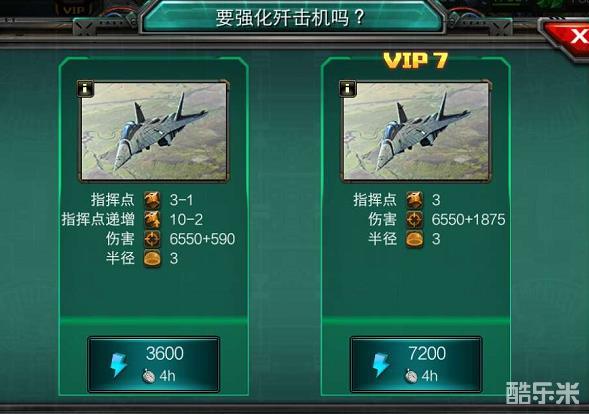The image size is (589, 414).
Task: Tap the command points icon in left panel
Action: pyautogui.click(x=152, y=200)
